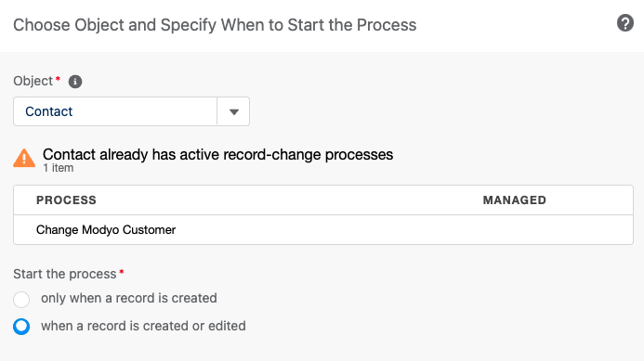The width and height of the screenshot is (644, 361).
Task: Click the empty Managed cell of Change Modyo Customer
Action: point(515,230)
